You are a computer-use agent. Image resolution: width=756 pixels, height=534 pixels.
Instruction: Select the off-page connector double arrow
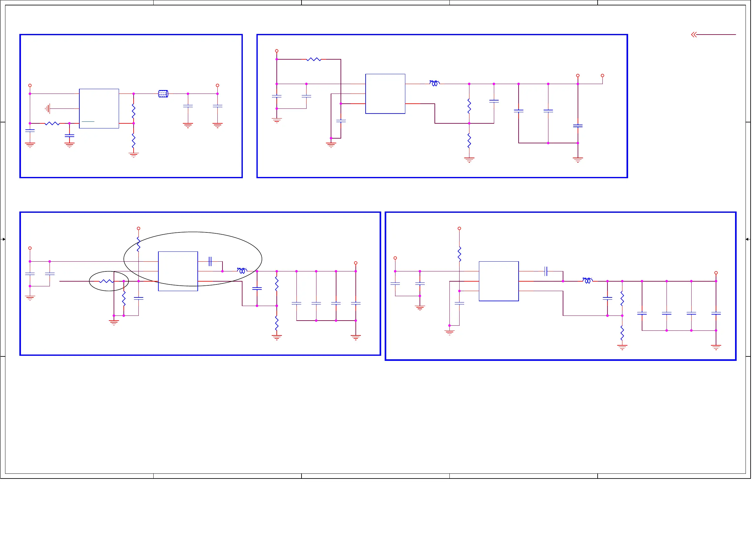coord(694,35)
